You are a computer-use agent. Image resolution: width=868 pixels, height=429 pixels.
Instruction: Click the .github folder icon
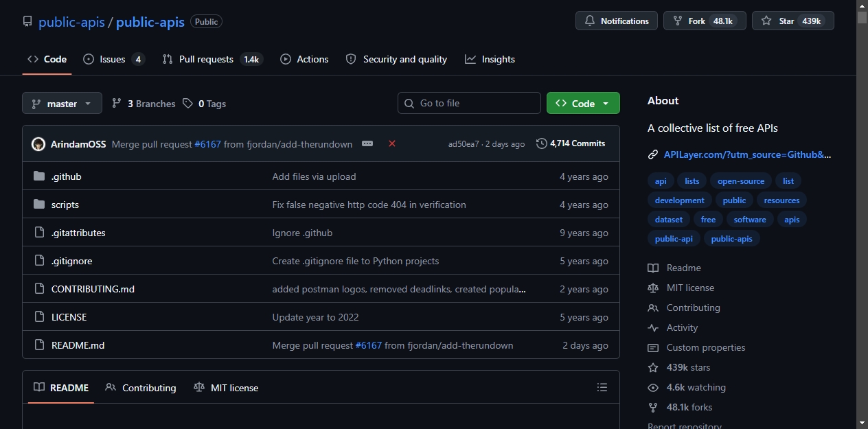point(39,176)
